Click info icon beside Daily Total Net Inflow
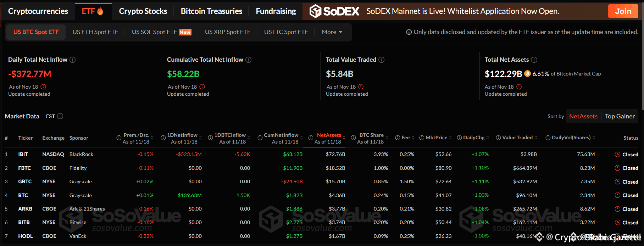Viewport: 644px width, 246px height. tap(73, 60)
